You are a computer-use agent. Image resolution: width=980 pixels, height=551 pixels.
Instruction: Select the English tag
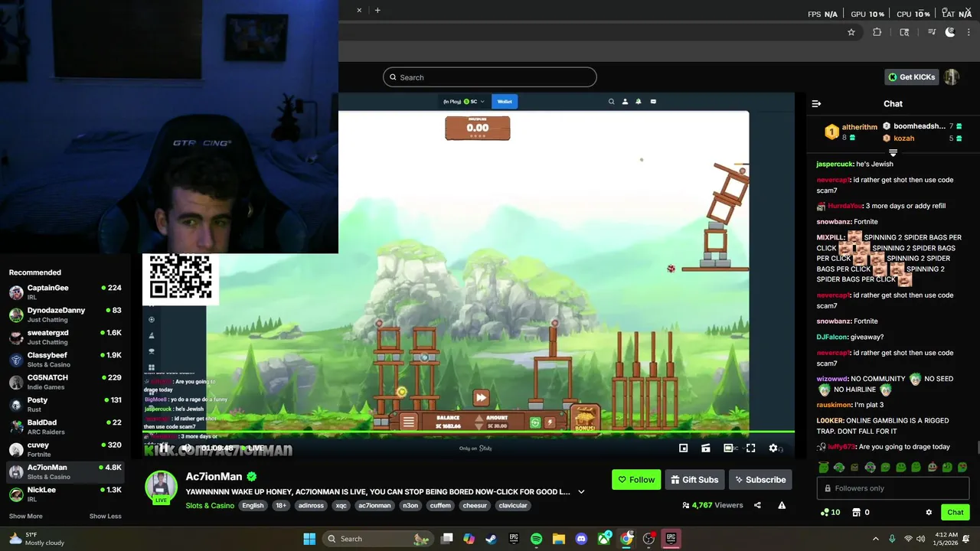tap(253, 505)
